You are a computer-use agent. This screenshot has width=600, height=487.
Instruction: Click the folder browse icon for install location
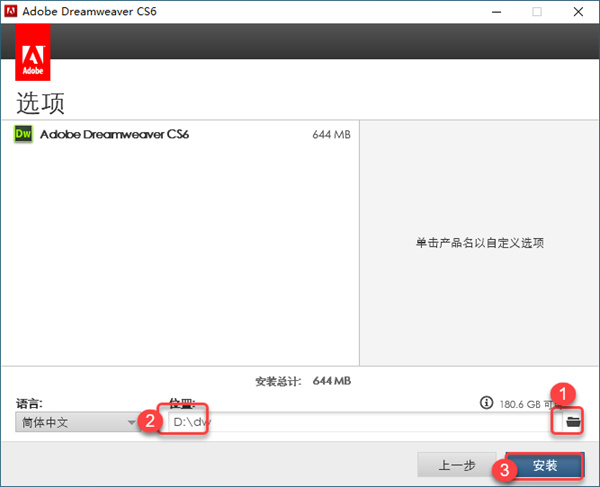pyautogui.click(x=573, y=422)
